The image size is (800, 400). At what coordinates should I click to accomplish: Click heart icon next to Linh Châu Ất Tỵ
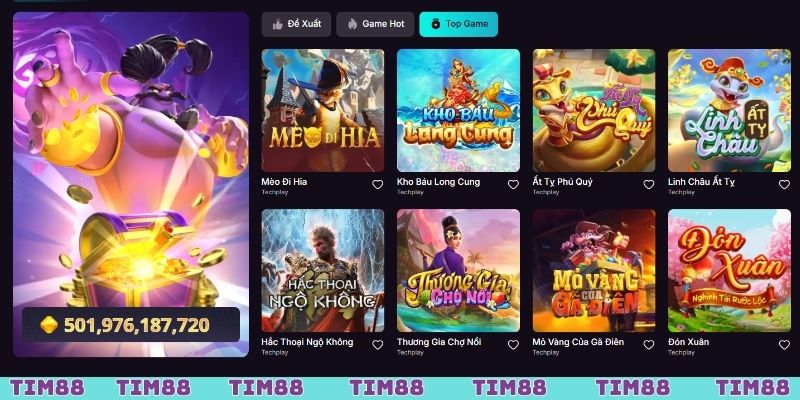[x=784, y=185]
